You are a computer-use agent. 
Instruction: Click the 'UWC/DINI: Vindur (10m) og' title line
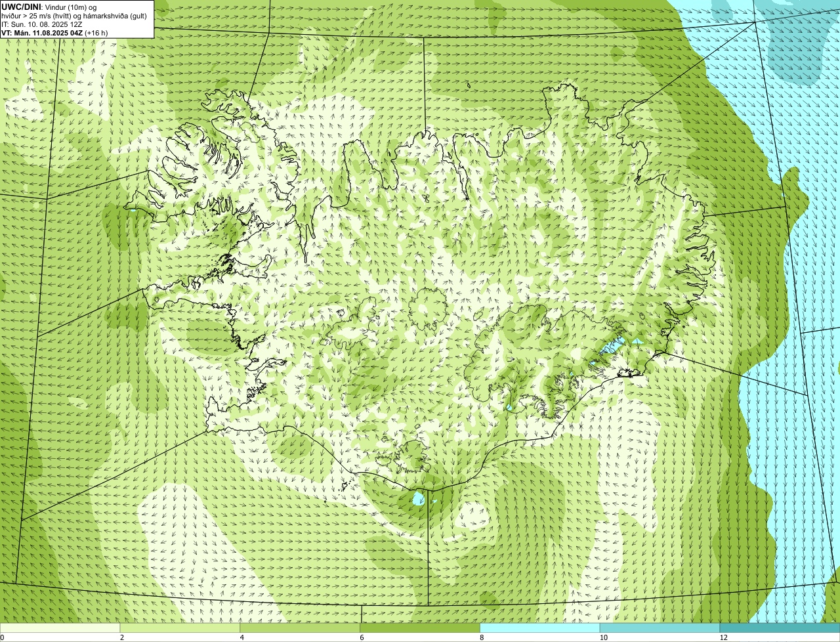[49, 7]
